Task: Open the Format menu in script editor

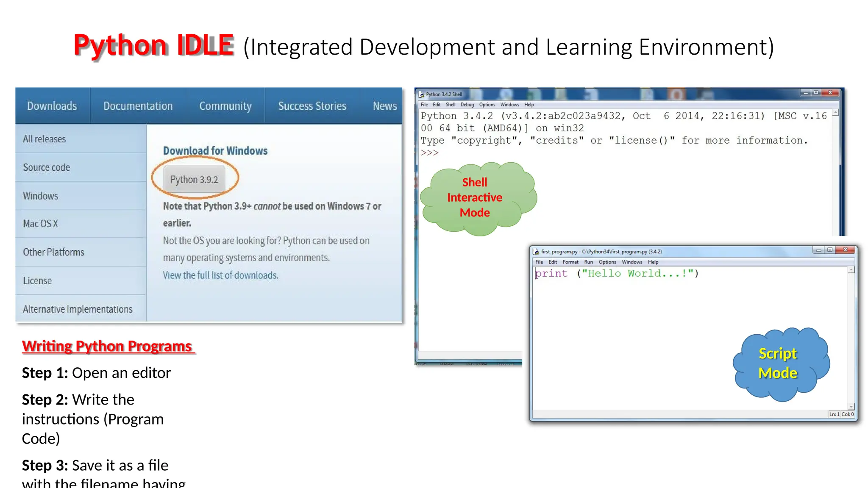Action: (570, 262)
